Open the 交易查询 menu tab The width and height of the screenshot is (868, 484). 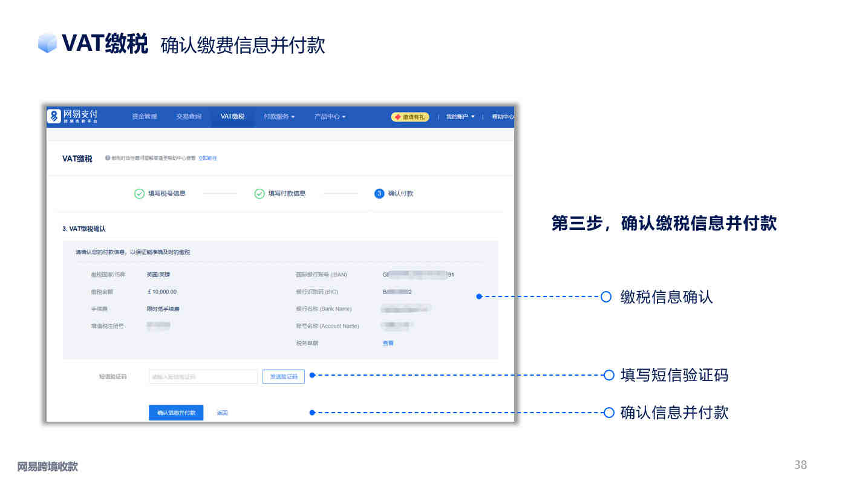pos(189,117)
